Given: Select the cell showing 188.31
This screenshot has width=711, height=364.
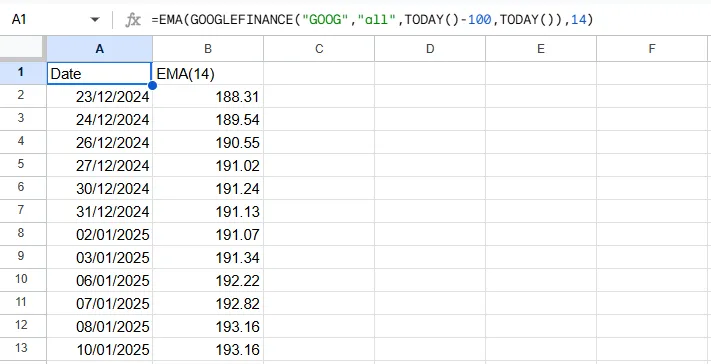Looking at the screenshot, I should pos(208,96).
